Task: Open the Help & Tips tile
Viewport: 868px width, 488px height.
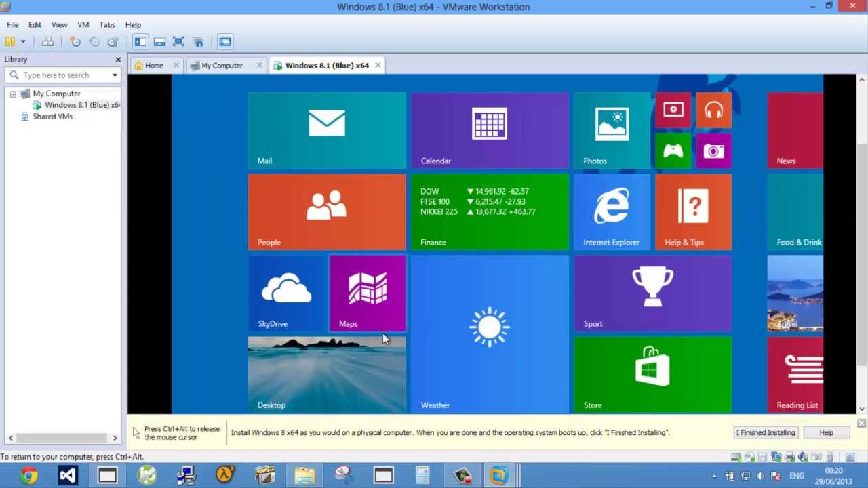Action: [693, 211]
